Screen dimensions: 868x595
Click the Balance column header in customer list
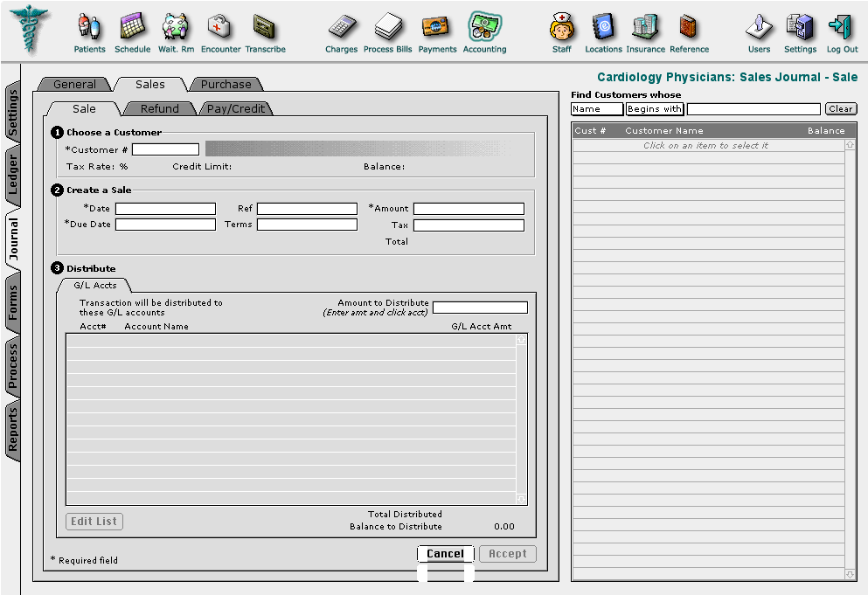coord(826,131)
